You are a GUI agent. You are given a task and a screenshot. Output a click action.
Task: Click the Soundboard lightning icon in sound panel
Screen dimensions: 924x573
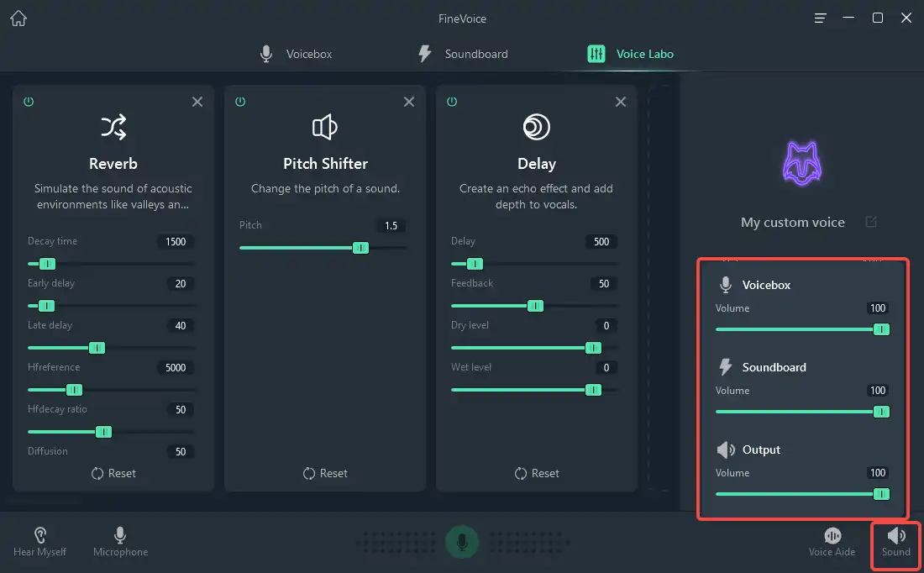[726, 367]
